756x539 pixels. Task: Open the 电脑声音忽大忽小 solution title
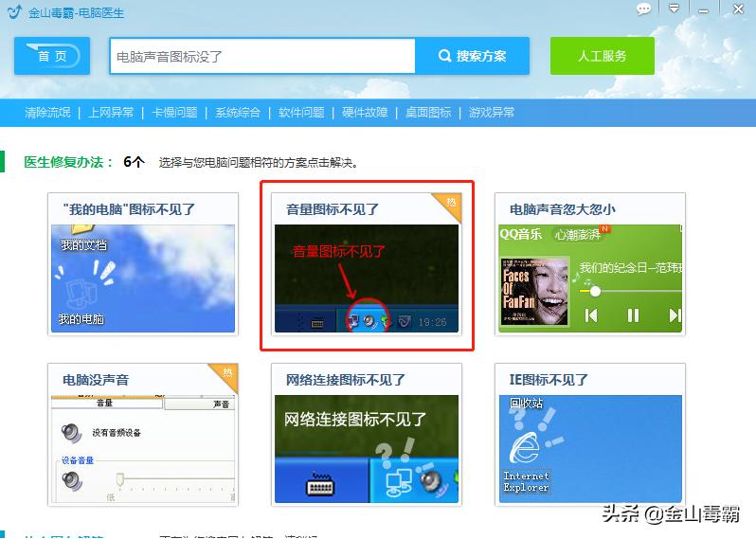[x=563, y=209]
